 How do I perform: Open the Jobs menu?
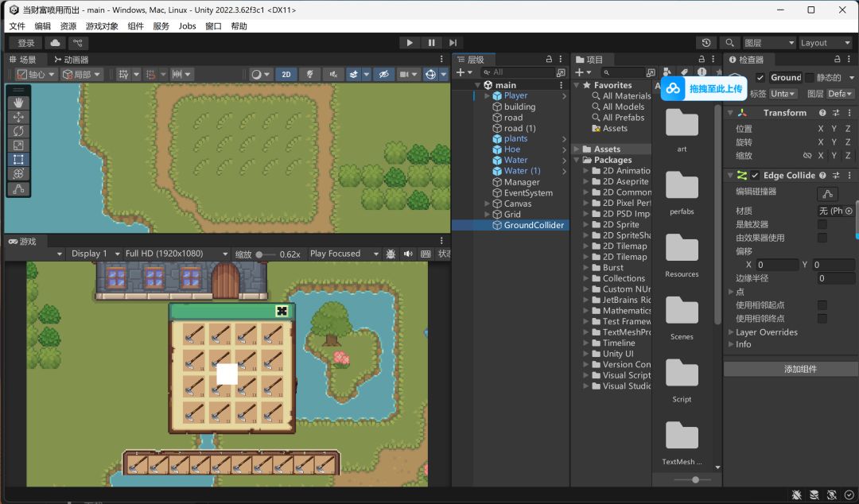point(188,26)
